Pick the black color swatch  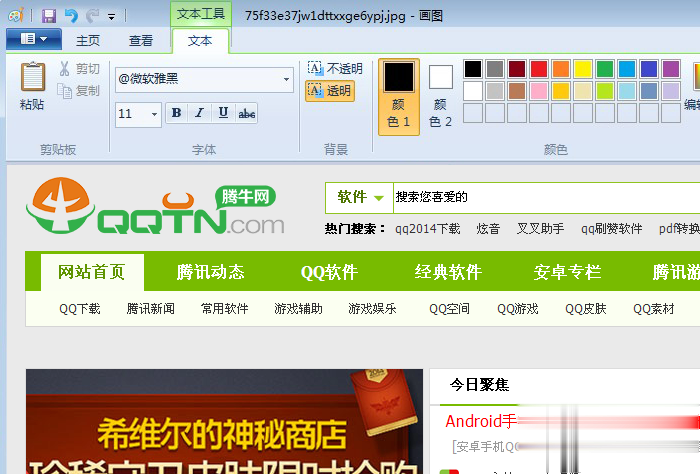tap(473, 69)
